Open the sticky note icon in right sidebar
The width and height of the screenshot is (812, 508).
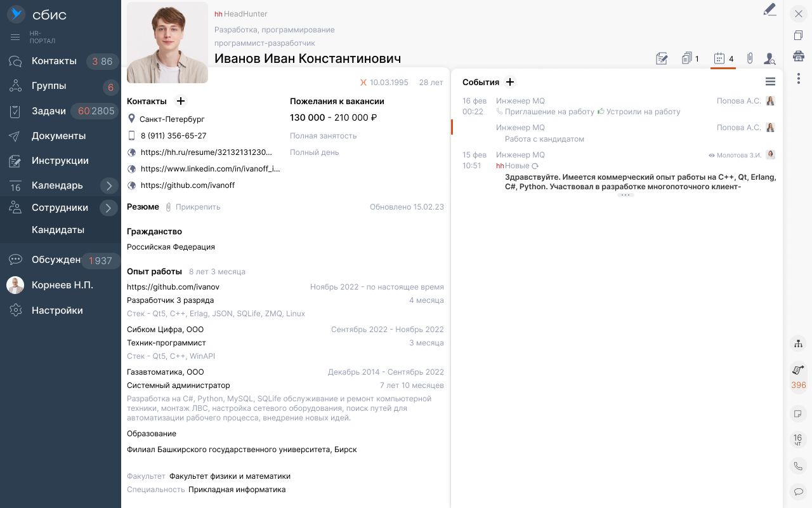click(798, 414)
